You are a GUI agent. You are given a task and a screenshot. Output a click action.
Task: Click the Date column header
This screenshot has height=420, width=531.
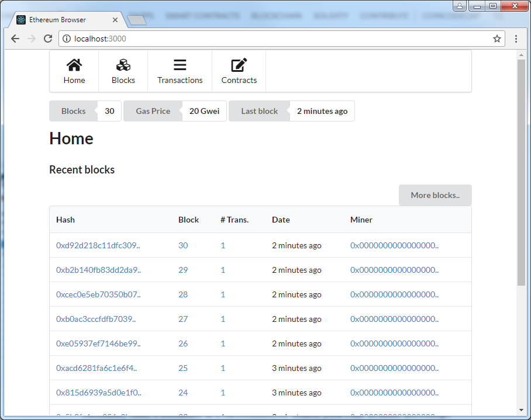[281, 220]
